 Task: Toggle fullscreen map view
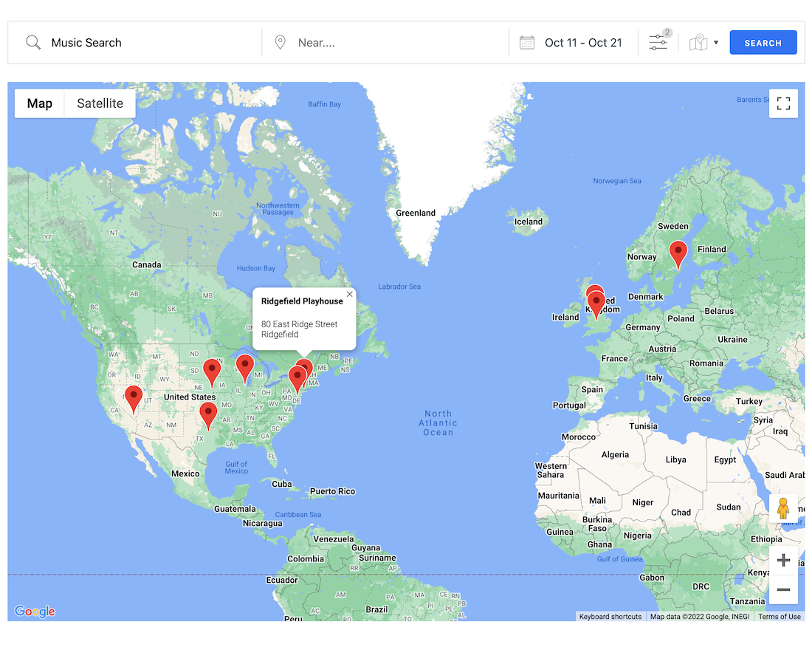pyautogui.click(x=783, y=103)
